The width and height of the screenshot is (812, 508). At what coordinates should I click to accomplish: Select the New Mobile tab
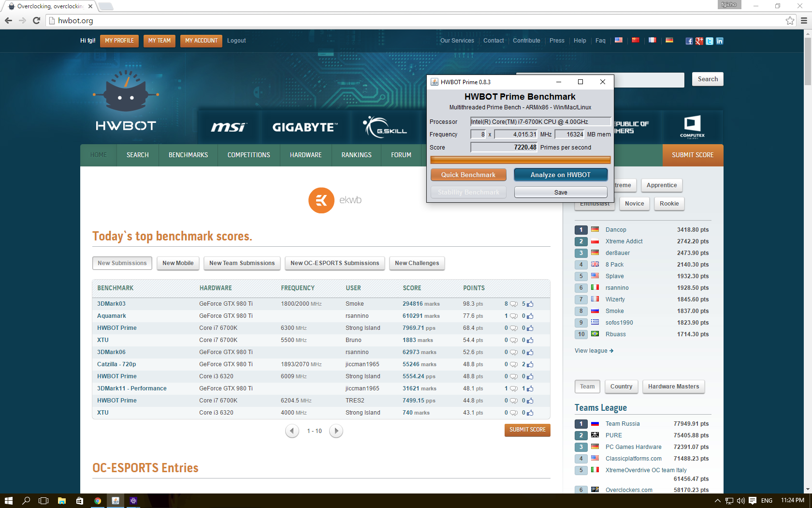(x=178, y=263)
